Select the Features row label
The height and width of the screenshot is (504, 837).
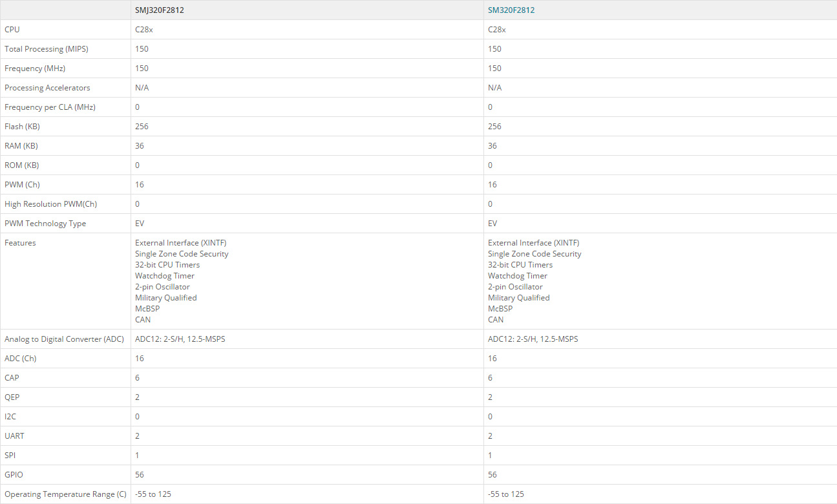(x=20, y=243)
